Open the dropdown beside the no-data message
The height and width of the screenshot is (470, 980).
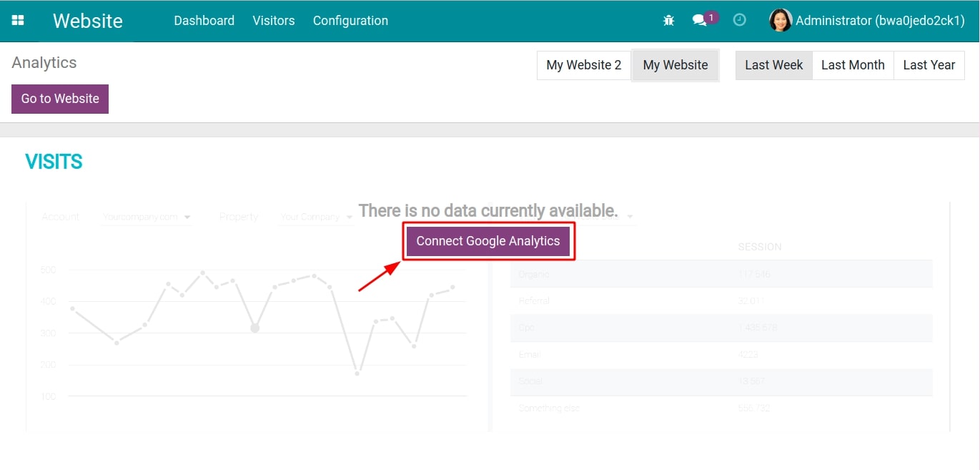pos(629,215)
